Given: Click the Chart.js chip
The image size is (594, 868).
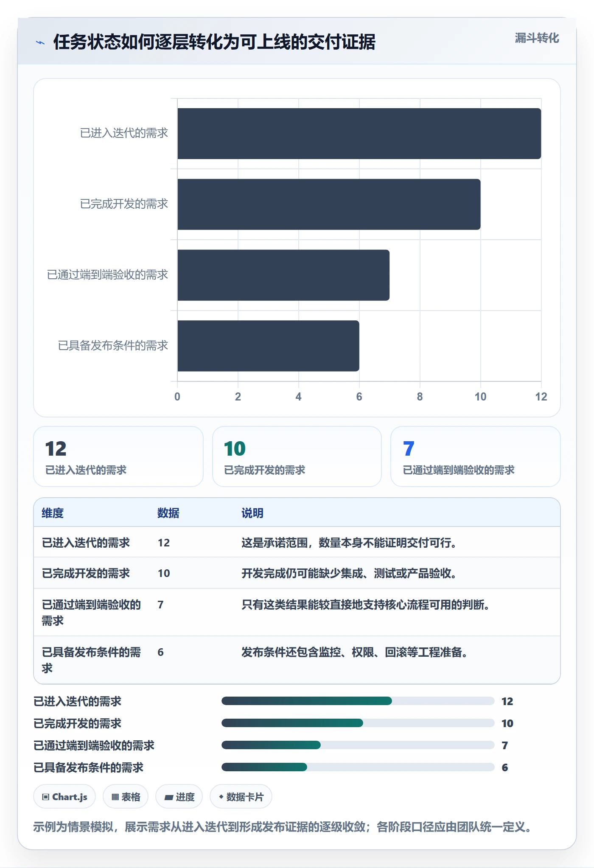Looking at the screenshot, I should click(x=64, y=797).
